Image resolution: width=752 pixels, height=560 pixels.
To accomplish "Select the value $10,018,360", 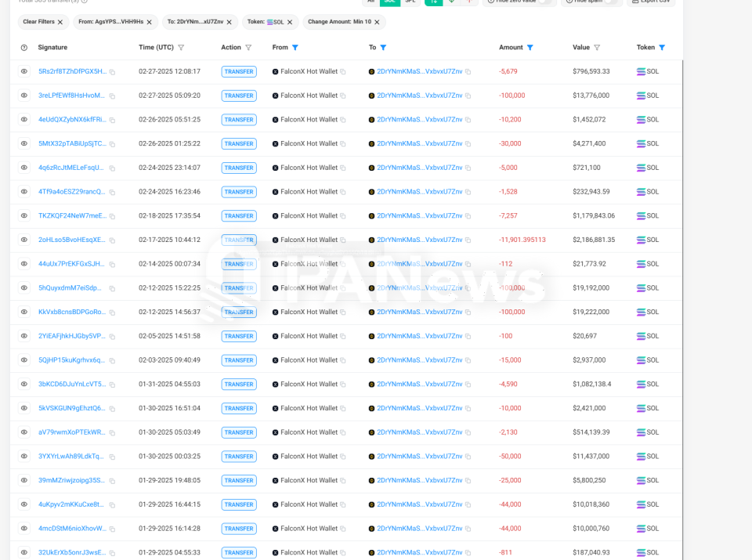I will (591, 504).
